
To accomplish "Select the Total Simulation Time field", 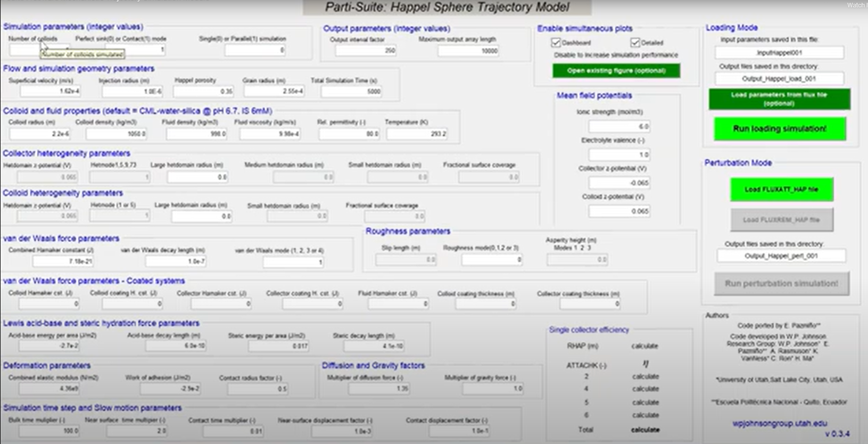I will point(352,92).
